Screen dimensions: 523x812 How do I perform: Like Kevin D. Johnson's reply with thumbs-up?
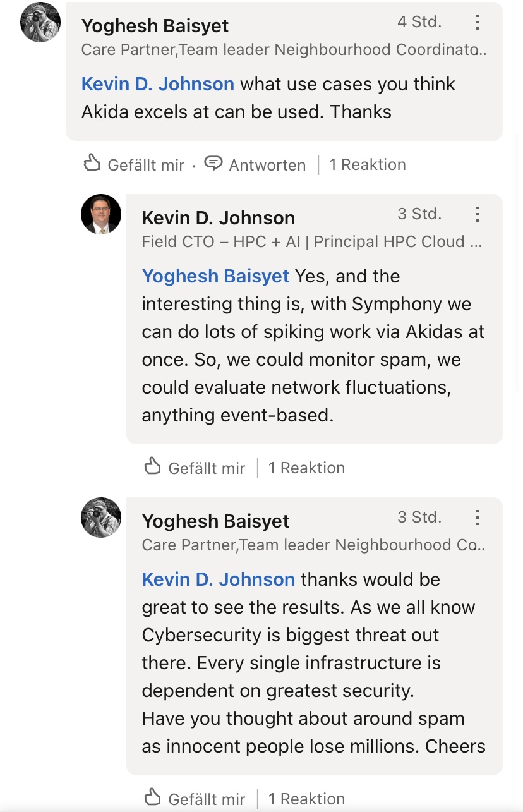tap(153, 467)
